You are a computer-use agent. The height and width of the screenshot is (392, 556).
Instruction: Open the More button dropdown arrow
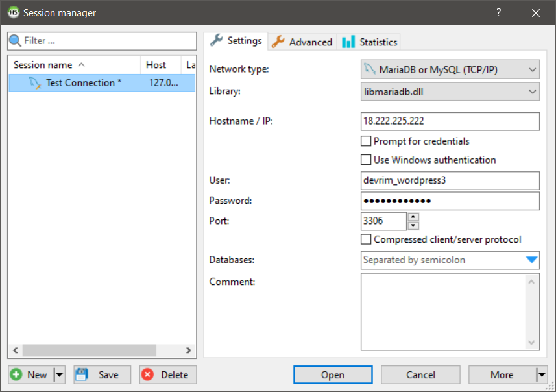(542, 374)
